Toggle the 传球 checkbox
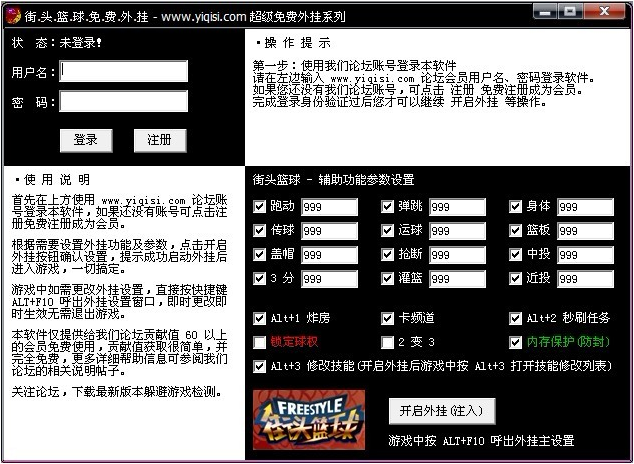This screenshot has height=464, width=634. (x=259, y=230)
